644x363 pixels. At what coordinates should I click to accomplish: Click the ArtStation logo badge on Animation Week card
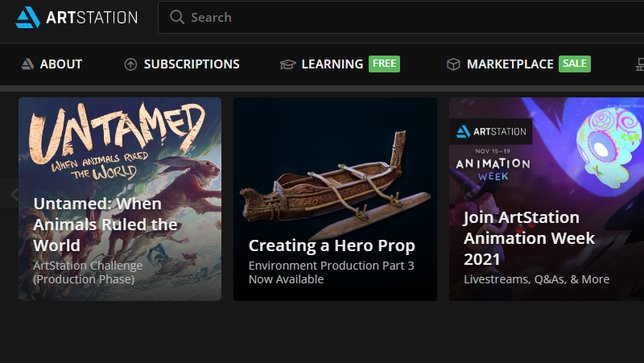coord(491,131)
